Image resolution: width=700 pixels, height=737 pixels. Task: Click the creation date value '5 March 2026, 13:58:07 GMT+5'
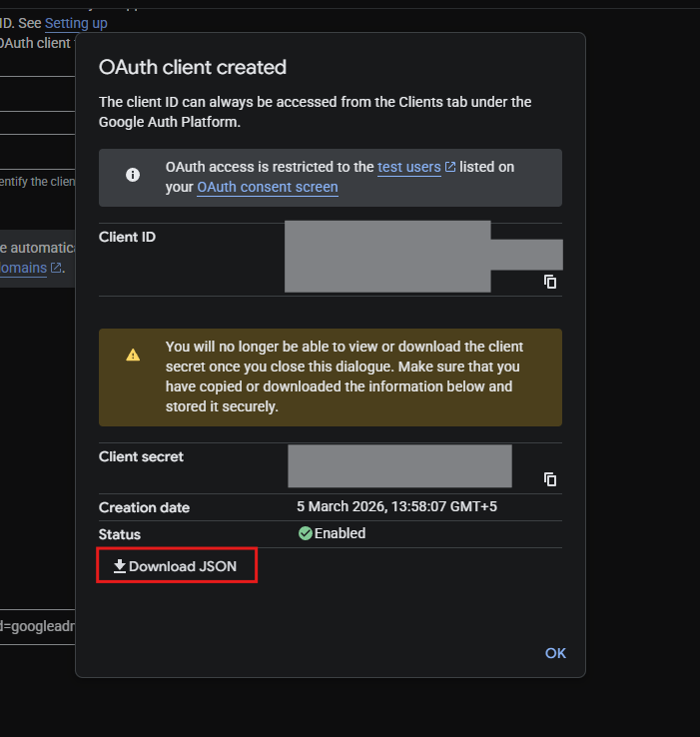pos(396,506)
